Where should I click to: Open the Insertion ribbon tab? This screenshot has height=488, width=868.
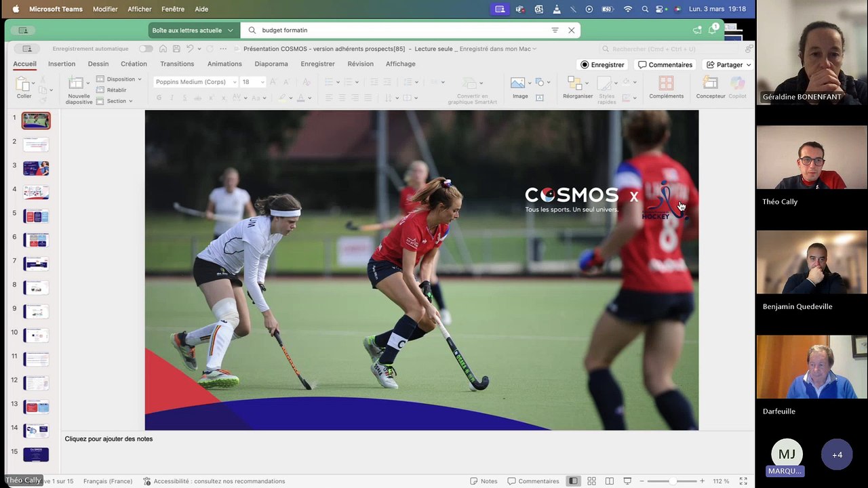click(x=62, y=64)
